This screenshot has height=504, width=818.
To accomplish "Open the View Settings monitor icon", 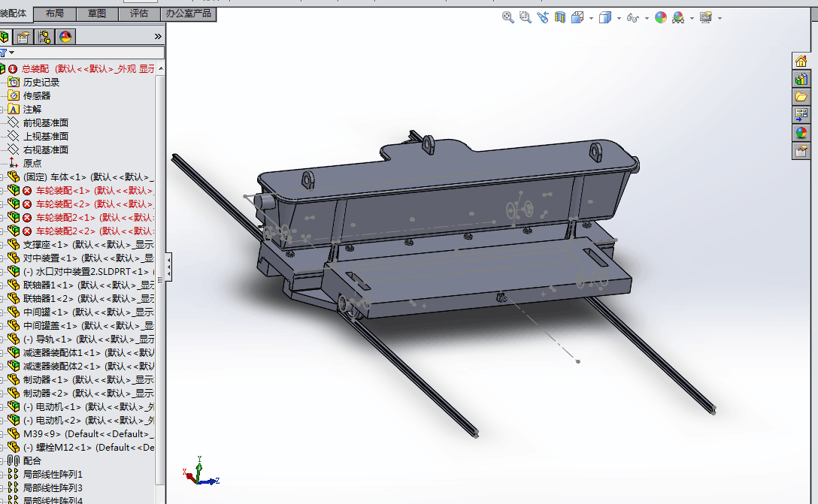I will (x=706, y=17).
